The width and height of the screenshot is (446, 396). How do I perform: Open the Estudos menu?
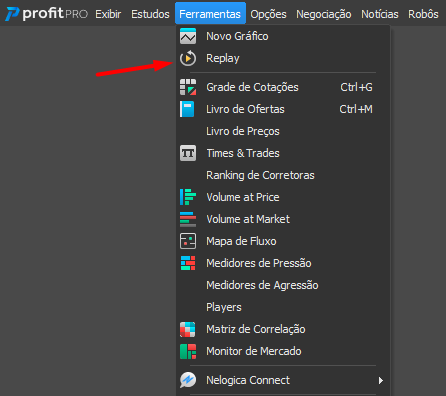(150, 14)
